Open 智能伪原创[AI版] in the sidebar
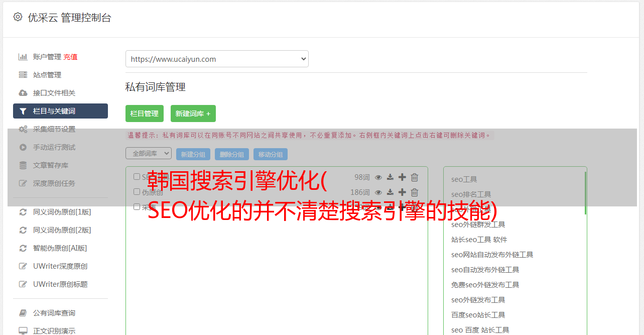Viewport: 644px width, 335px height. (x=60, y=248)
